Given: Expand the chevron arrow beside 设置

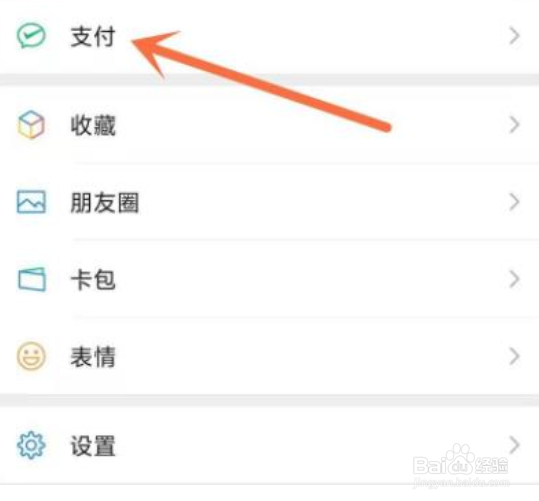Looking at the screenshot, I should point(514,445).
